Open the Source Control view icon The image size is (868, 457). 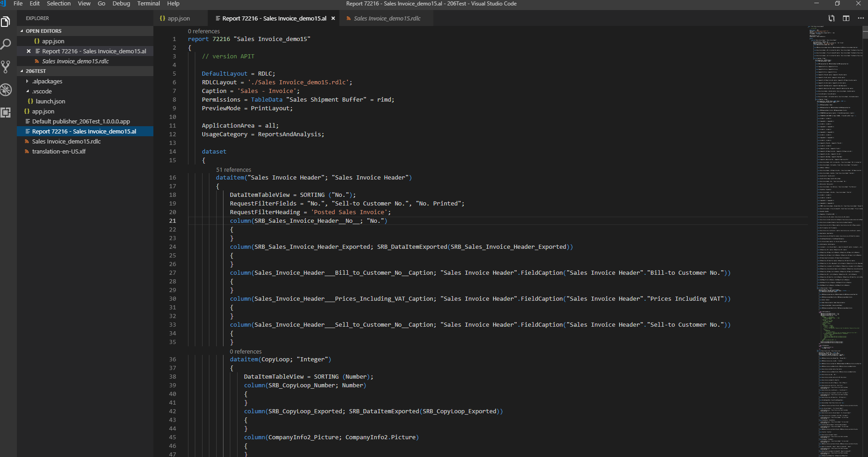click(x=6, y=67)
